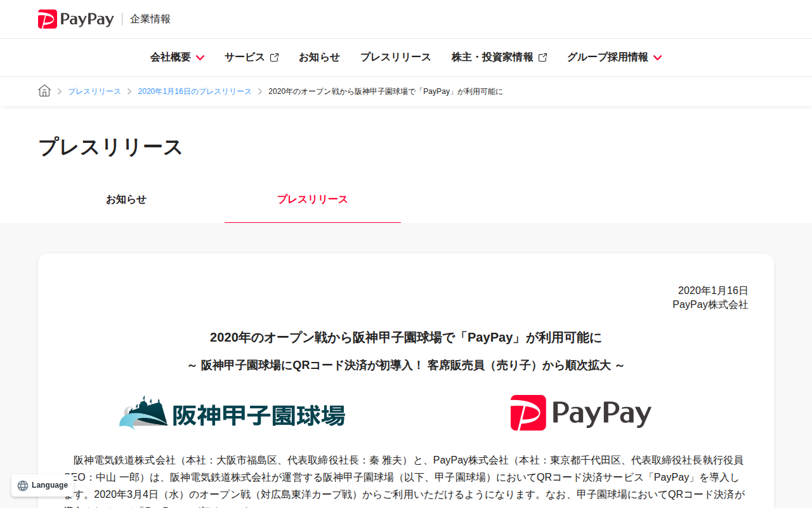Open the サービス external link

251,57
